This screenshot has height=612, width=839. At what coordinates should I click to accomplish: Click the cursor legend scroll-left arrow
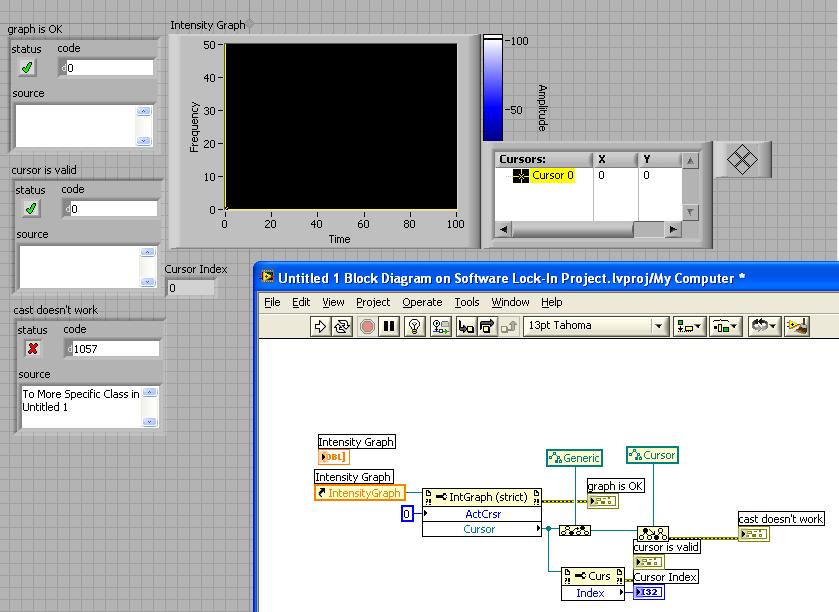[x=504, y=230]
